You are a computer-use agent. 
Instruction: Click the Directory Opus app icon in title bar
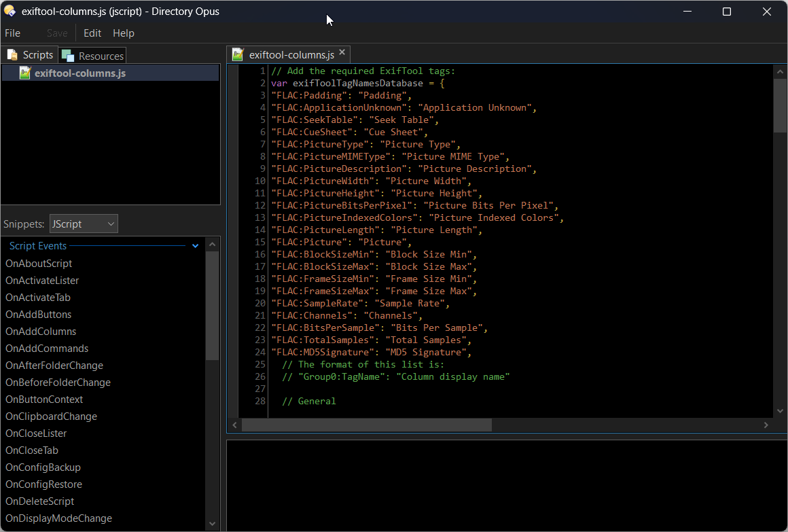point(10,11)
